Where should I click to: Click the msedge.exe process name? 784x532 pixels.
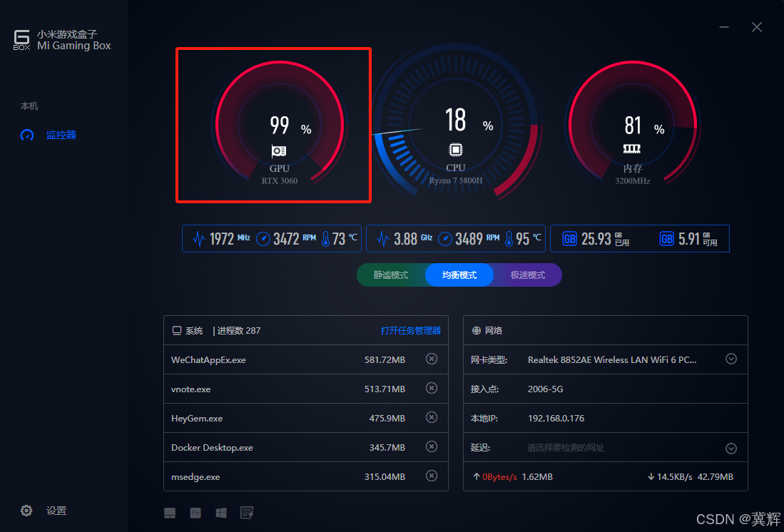(x=195, y=477)
